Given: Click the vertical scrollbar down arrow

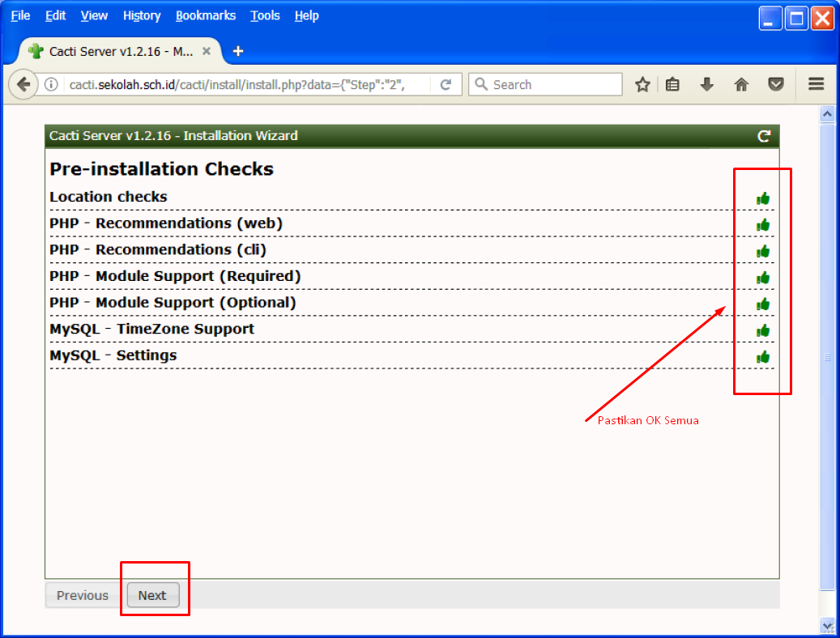Looking at the screenshot, I should click(827, 625).
